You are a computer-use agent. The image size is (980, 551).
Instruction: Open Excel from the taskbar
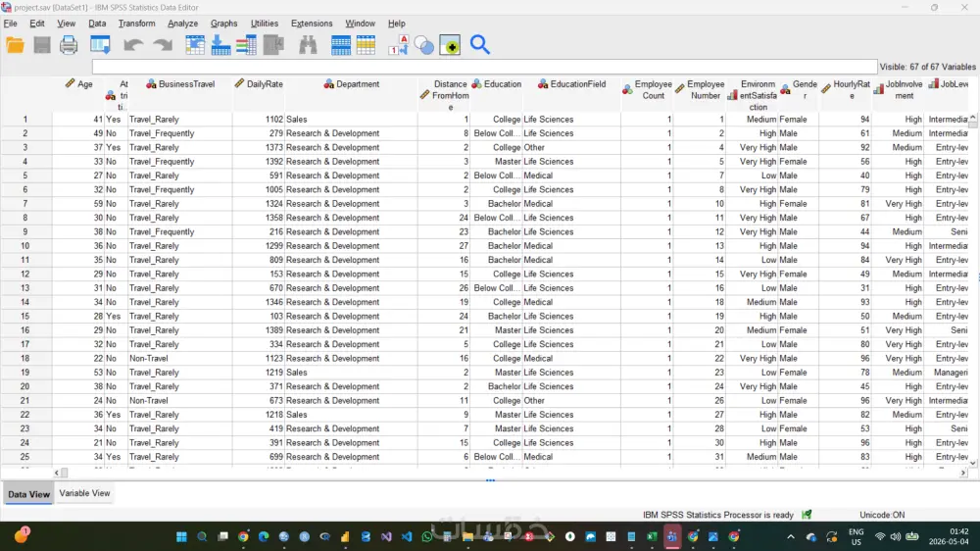pyautogui.click(x=652, y=536)
